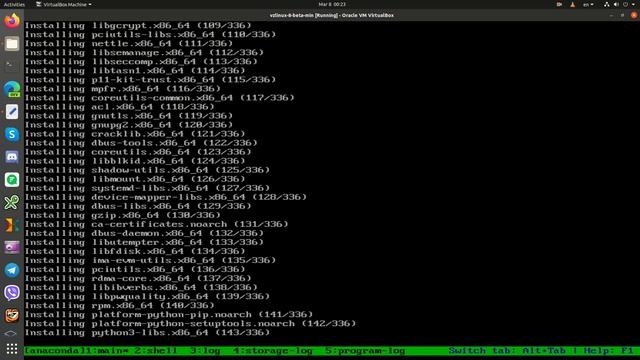Image resolution: width=640 pixels, height=360 pixels.
Task: Click line 'Installing rdma-core.x86_64 (137/336)'
Action: point(138,278)
